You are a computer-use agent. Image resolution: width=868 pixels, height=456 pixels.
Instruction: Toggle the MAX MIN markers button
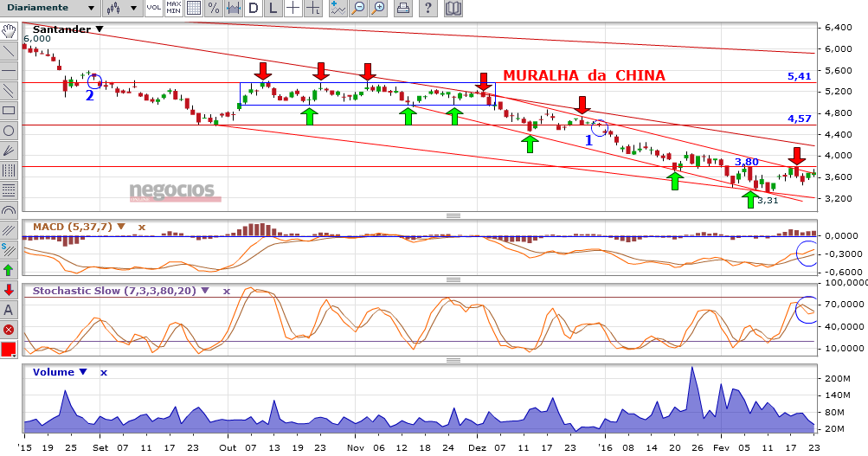[x=173, y=8]
